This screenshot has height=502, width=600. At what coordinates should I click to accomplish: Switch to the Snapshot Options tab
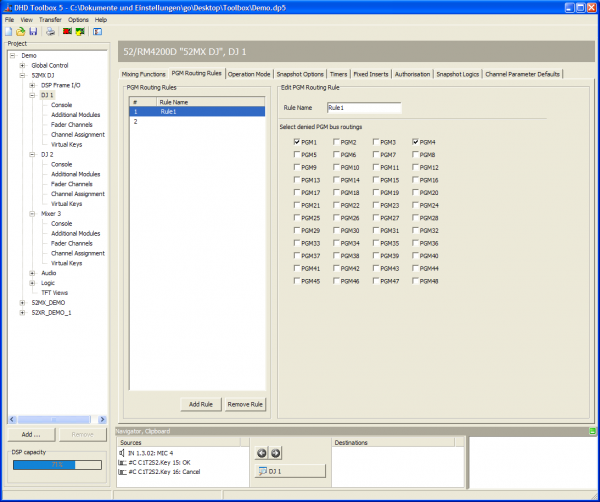coord(300,74)
